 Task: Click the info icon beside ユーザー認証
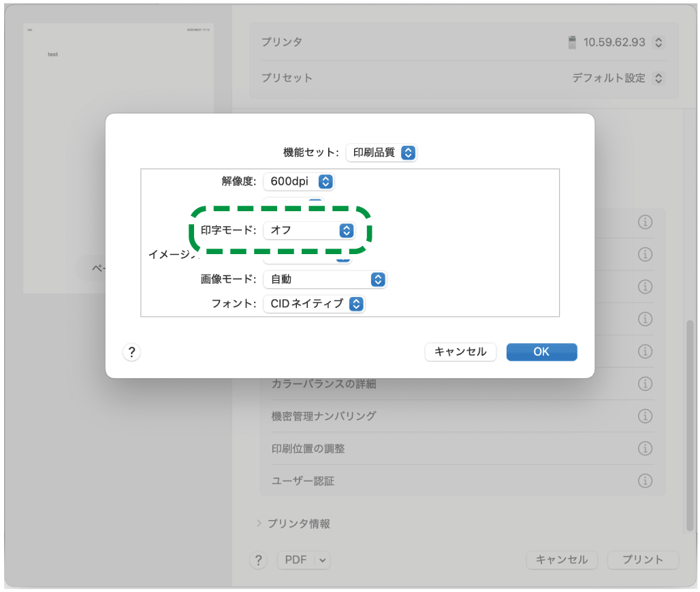tap(646, 480)
